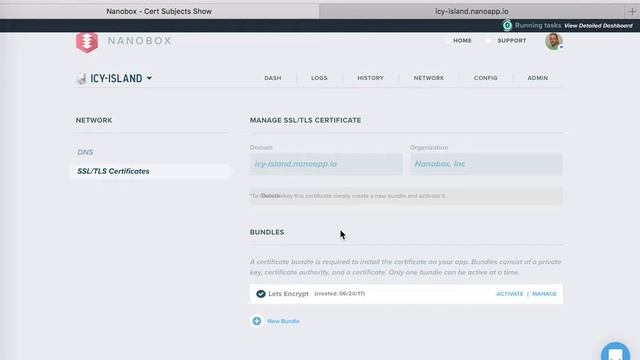
Task: Click the Domain input field
Action: pos(326,164)
